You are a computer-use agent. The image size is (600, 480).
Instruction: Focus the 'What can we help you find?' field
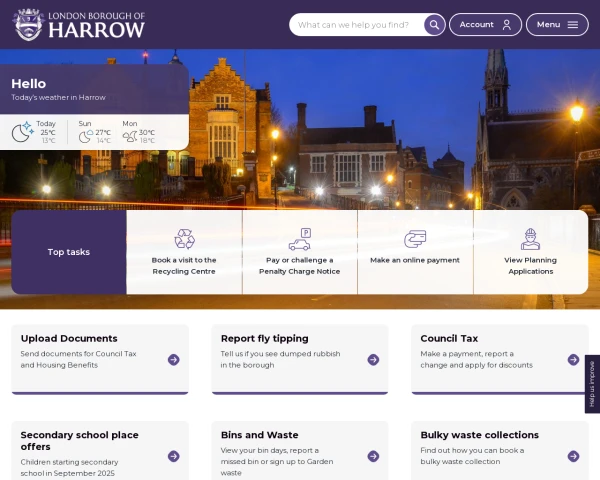pyautogui.click(x=356, y=25)
